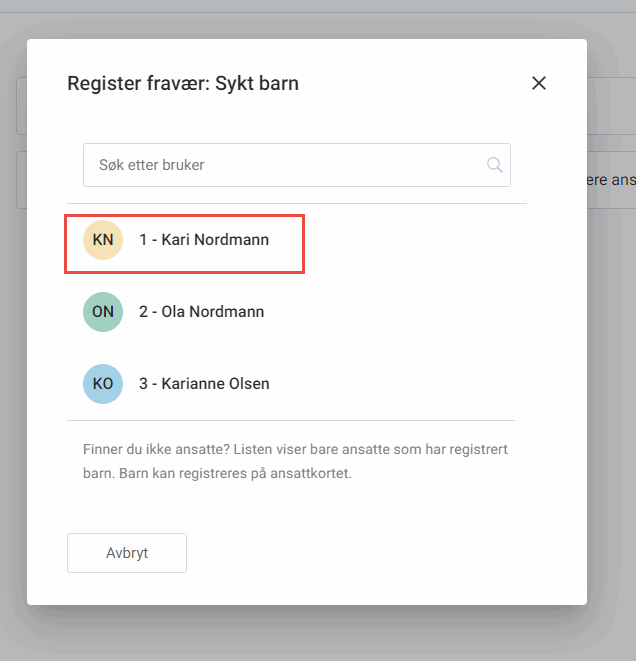Click the green ON avatar
Screen dimensions: 636x661
103,312
